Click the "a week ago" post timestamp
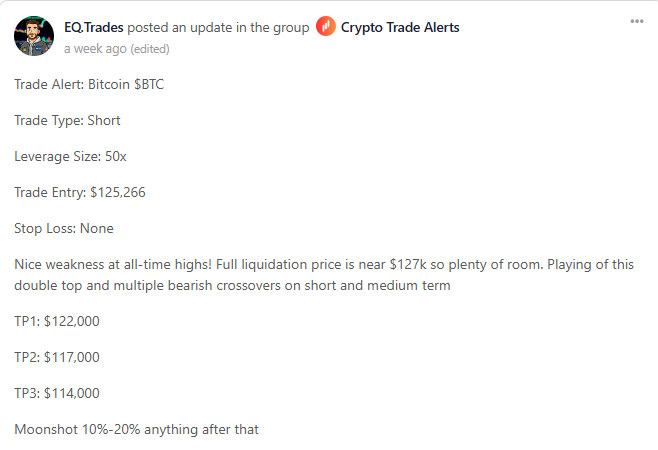The height and width of the screenshot is (450, 658). tap(94, 48)
